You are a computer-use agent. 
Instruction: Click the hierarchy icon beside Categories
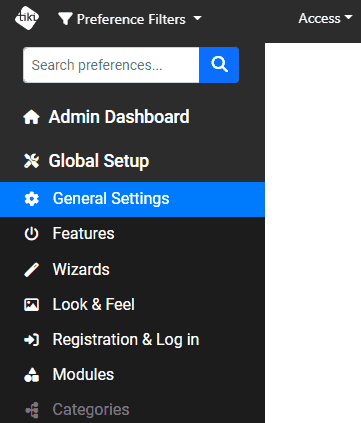(x=32, y=410)
